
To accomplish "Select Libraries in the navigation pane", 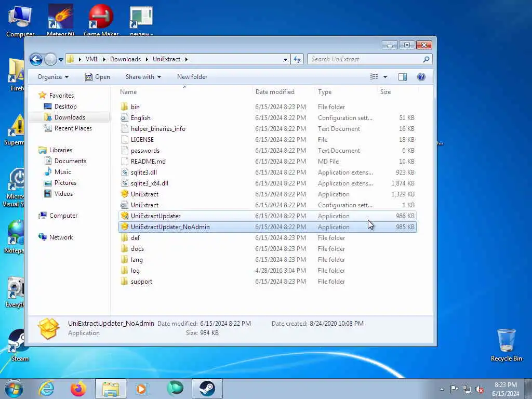I will [60, 150].
